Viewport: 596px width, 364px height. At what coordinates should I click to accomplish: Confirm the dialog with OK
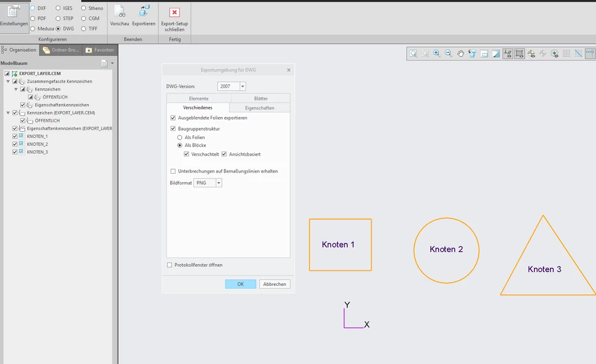(x=240, y=284)
